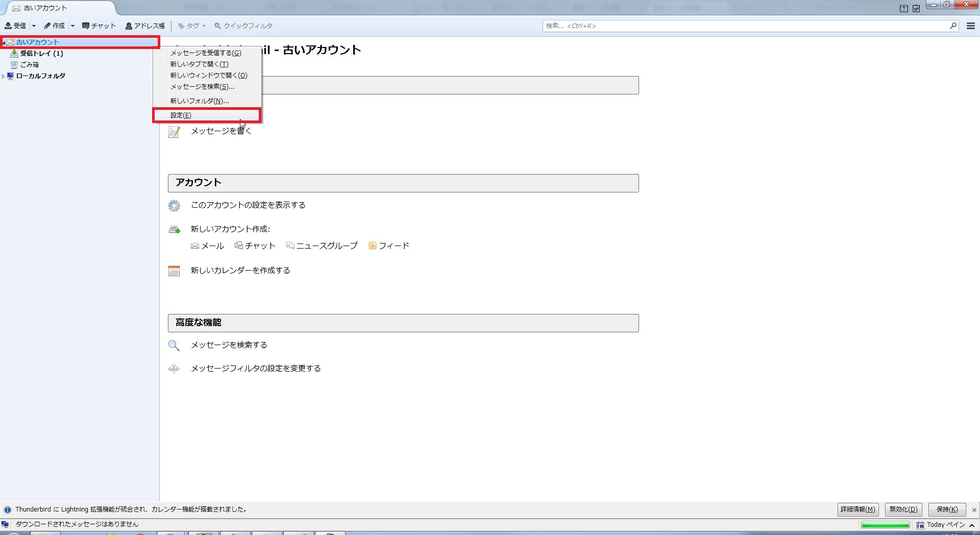
Task: Open アドレス帳 address book
Action: [145, 26]
